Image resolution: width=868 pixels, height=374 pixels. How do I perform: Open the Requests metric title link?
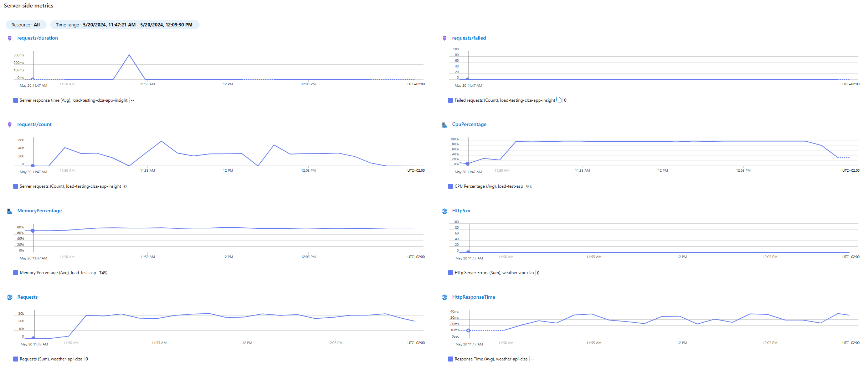click(x=27, y=297)
